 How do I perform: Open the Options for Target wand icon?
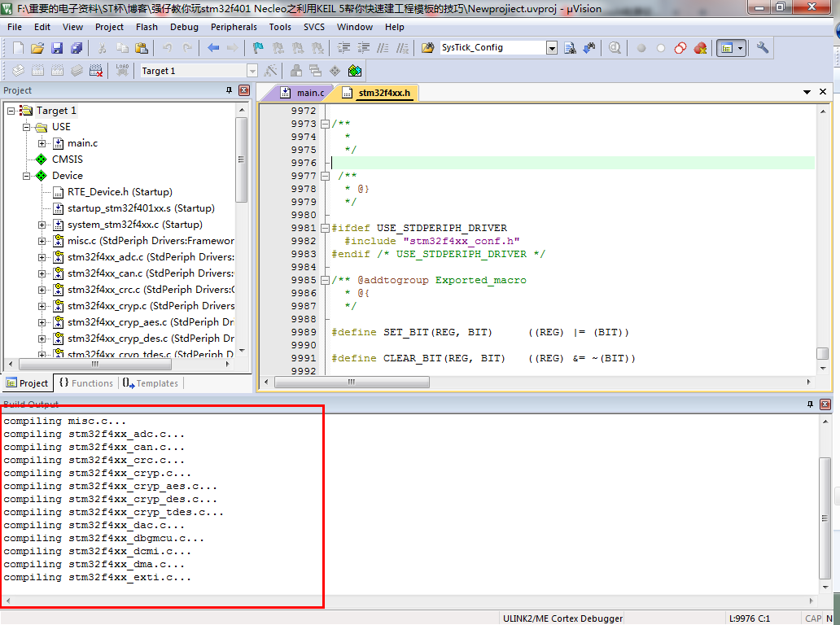click(x=270, y=71)
